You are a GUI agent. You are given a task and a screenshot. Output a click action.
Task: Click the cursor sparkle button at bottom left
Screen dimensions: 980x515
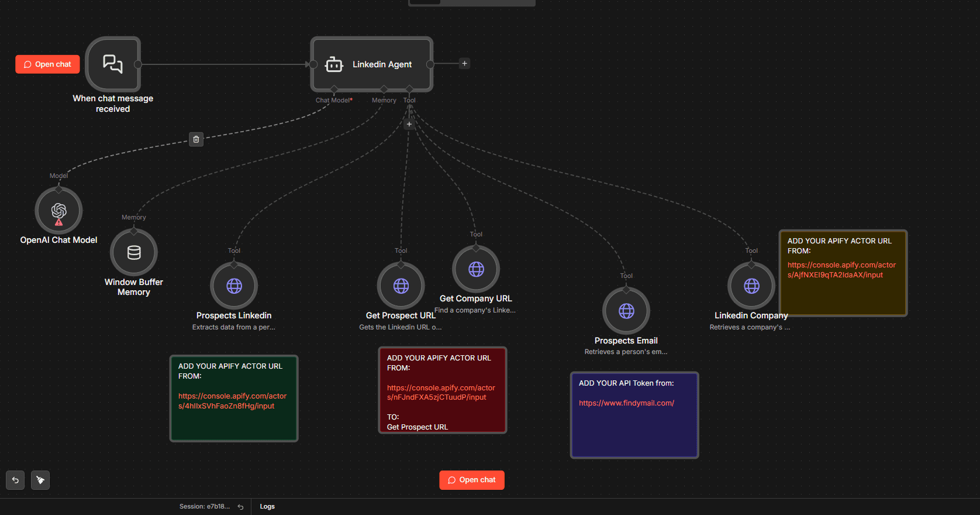(x=40, y=480)
